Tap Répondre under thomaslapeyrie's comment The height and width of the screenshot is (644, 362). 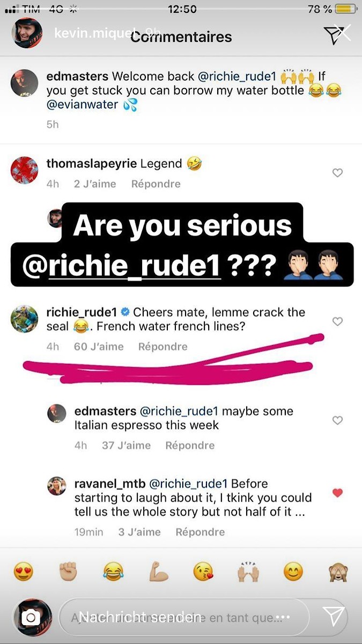pos(156,184)
